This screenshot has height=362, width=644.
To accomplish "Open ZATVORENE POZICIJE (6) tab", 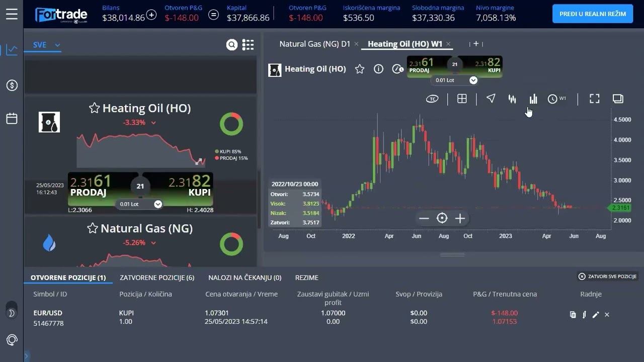I will tap(157, 278).
